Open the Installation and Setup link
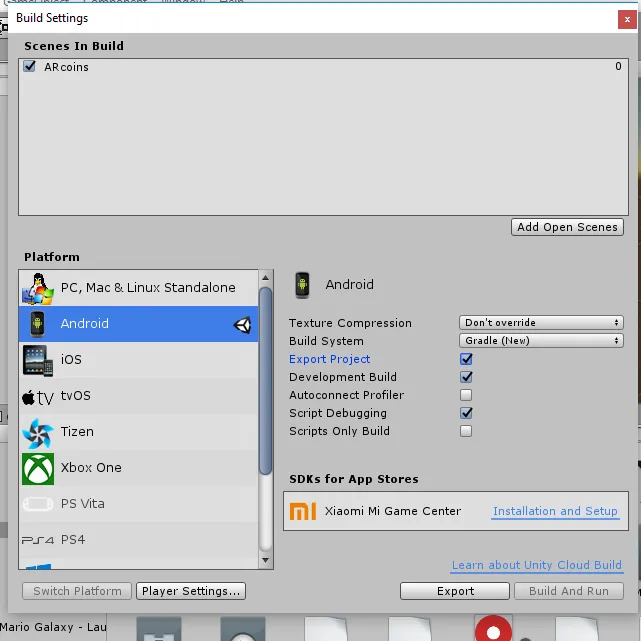 (555, 511)
